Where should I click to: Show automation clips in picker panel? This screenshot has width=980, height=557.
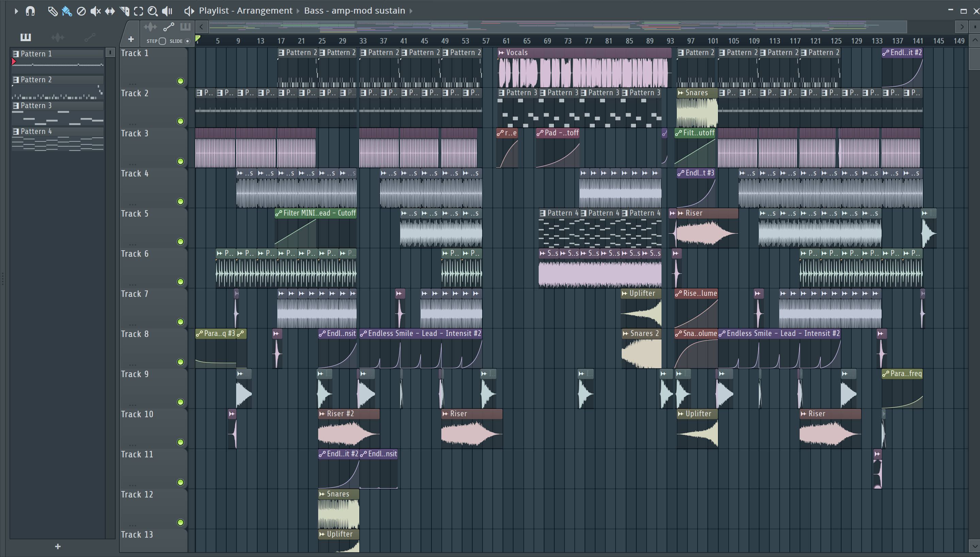click(x=89, y=37)
